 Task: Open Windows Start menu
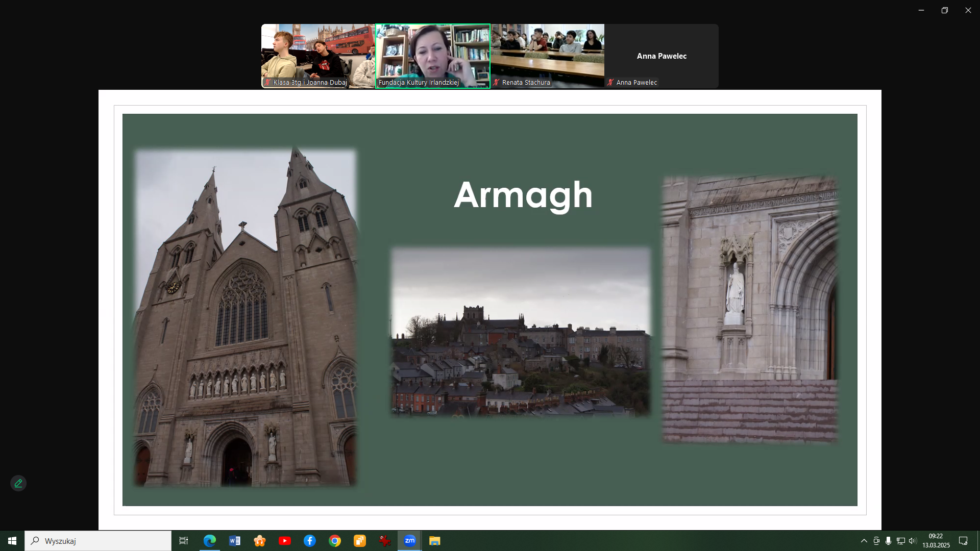point(12,541)
